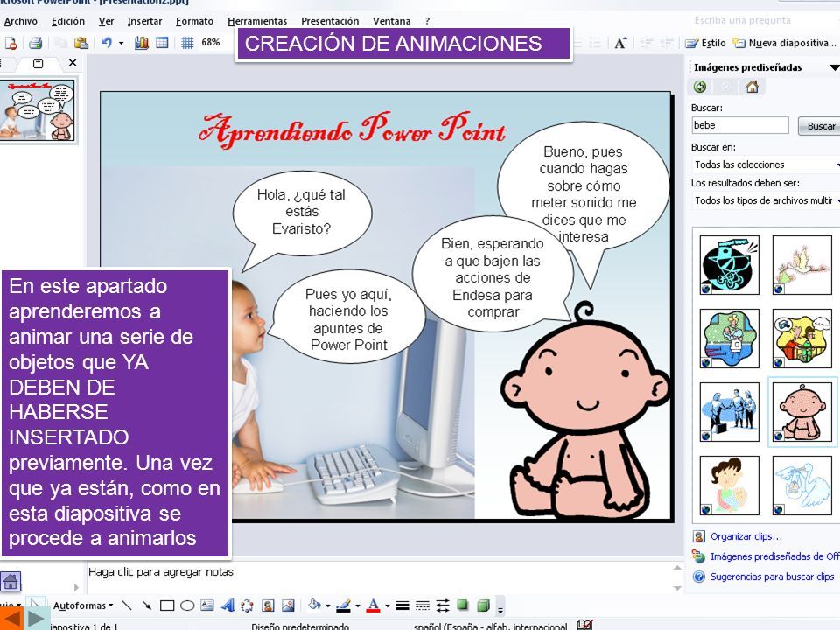This screenshot has width=840, height=630.
Task: Open the Autoformas menu
Action: coord(83,605)
